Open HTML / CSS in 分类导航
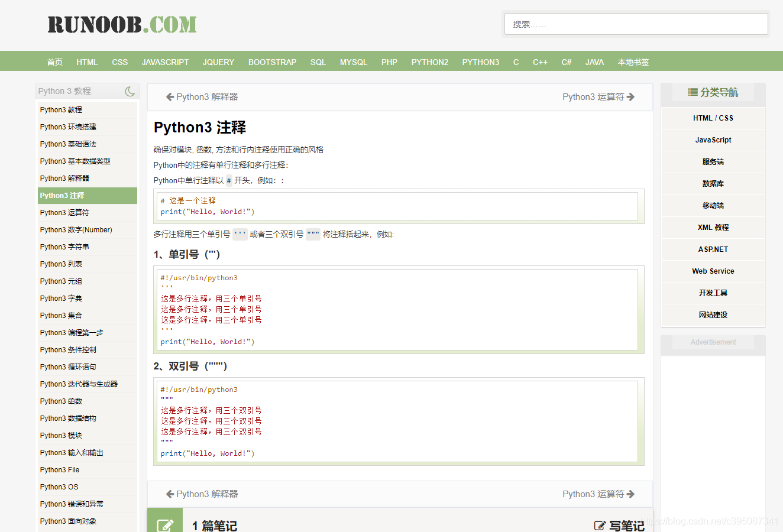The image size is (783, 532). click(x=713, y=118)
